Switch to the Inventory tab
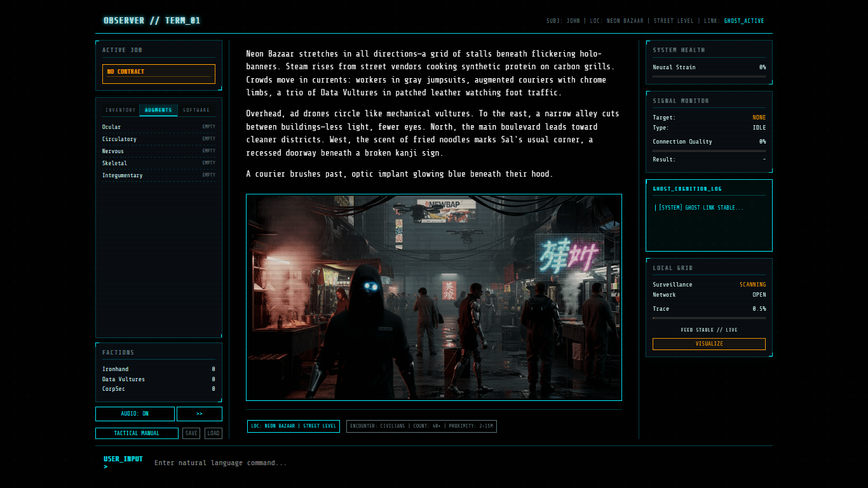 tap(121, 110)
